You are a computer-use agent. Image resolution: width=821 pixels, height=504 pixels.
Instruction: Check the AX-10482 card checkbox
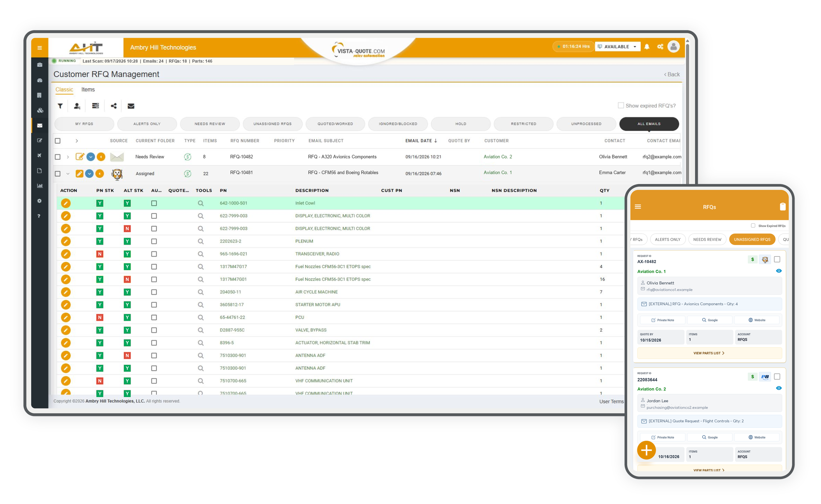click(x=777, y=259)
